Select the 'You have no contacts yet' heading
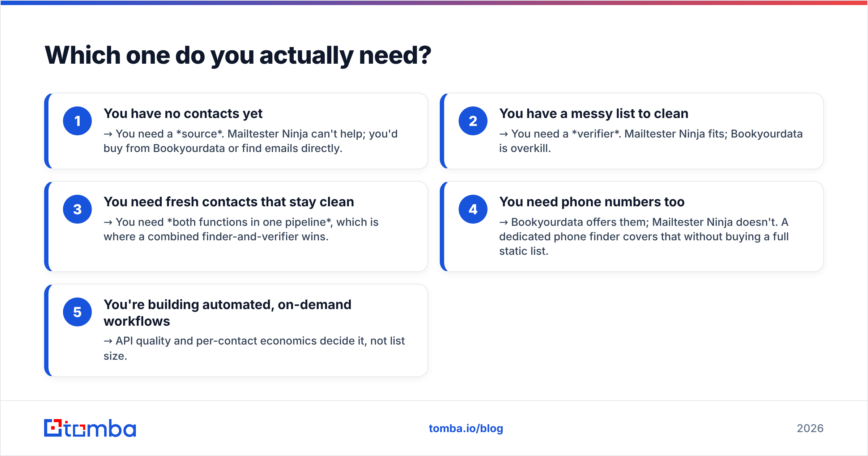Screen dimensions: 868x456 click(183, 114)
